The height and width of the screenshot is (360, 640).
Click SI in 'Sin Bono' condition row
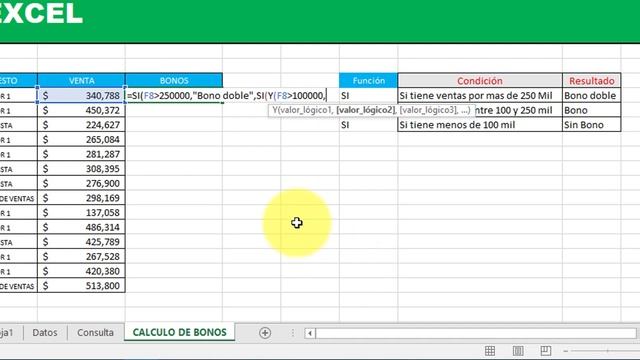[x=345, y=125]
